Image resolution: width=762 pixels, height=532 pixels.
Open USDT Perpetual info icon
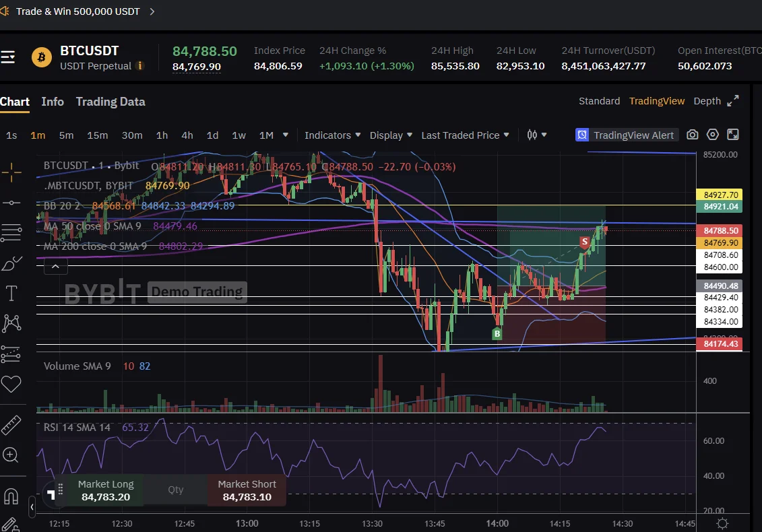tap(140, 65)
